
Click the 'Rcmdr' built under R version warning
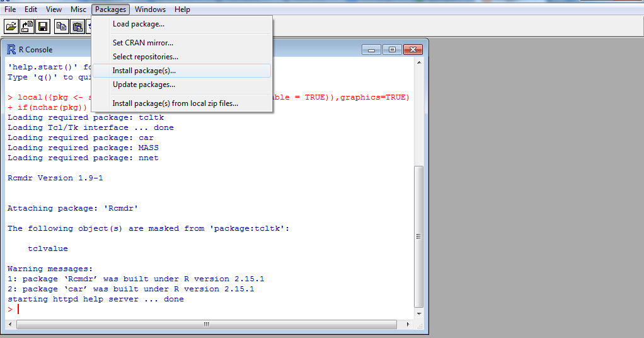pyautogui.click(x=136, y=279)
